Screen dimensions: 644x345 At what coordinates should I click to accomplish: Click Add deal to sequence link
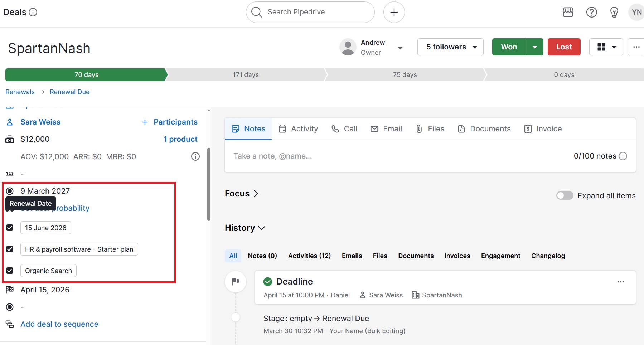[x=59, y=324]
